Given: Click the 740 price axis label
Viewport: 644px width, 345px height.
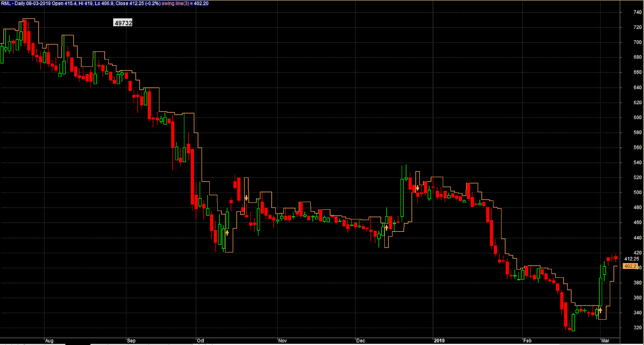Looking at the screenshot, I should coord(638,12).
